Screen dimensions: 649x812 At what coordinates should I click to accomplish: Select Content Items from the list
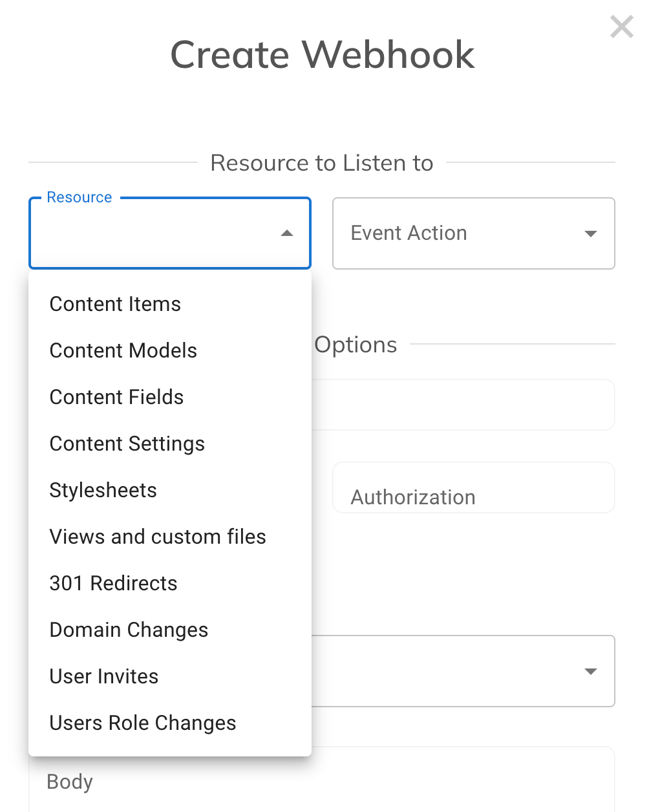tap(115, 304)
